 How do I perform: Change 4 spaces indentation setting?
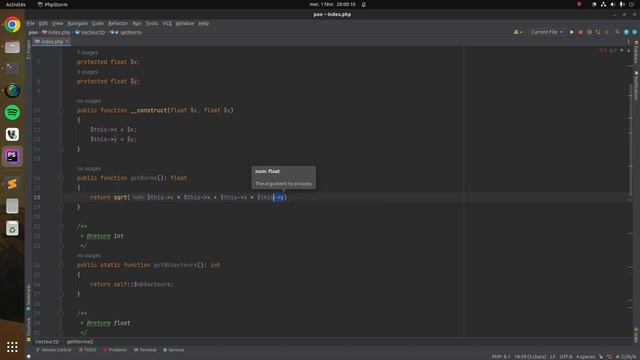click(585, 357)
